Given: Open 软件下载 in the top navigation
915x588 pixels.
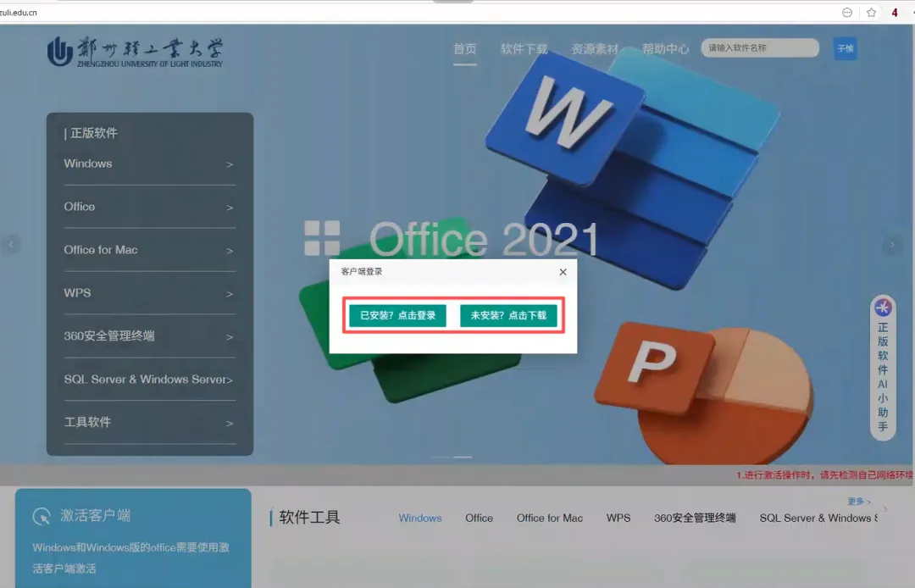Looking at the screenshot, I should (524, 49).
